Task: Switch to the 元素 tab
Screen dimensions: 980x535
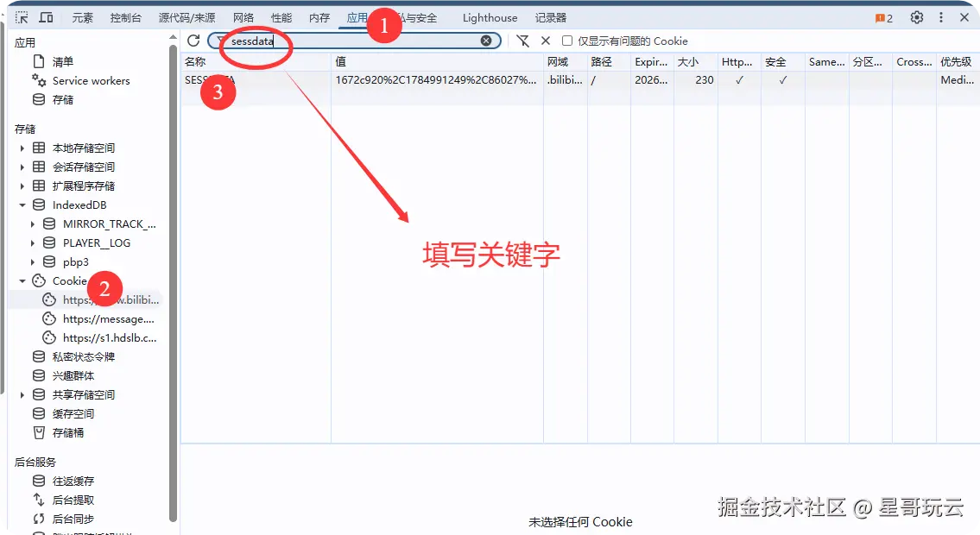Action: pyautogui.click(x=83, y=18)
